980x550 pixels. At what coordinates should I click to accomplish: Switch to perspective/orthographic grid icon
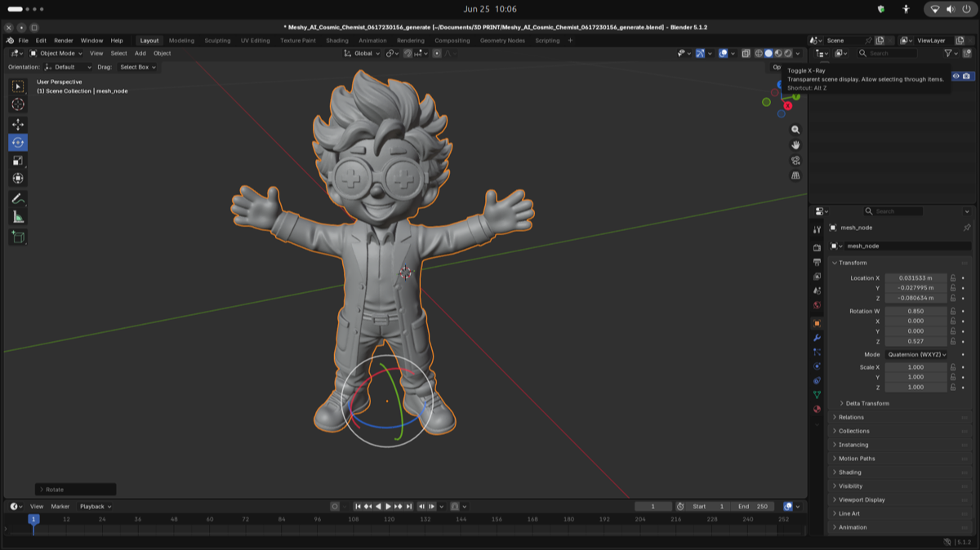coord(795,175)
